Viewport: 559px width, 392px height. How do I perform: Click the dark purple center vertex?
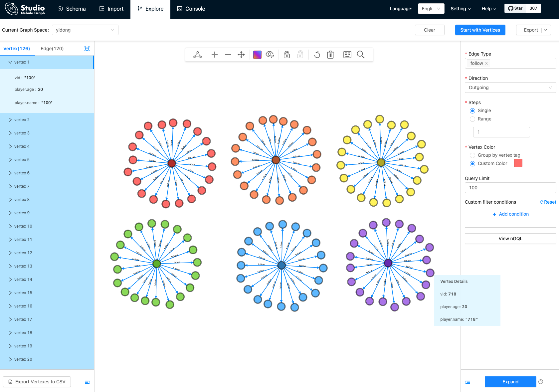point(388,263)
